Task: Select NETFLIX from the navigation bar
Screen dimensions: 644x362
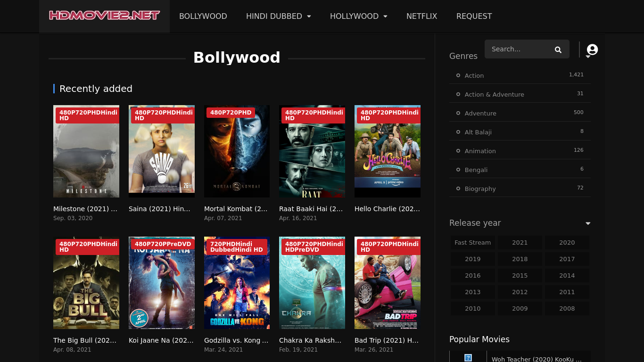Action: point(421,16)
